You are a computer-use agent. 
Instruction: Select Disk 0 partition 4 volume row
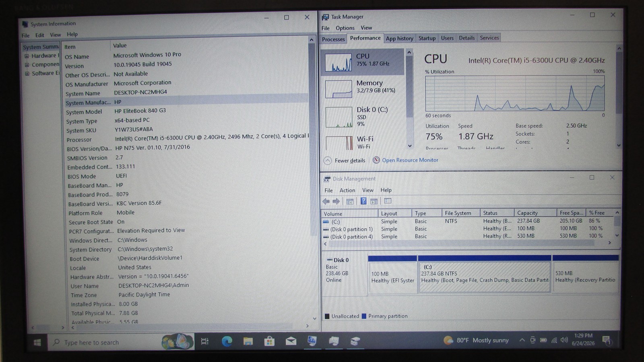(x=468, y=237)
